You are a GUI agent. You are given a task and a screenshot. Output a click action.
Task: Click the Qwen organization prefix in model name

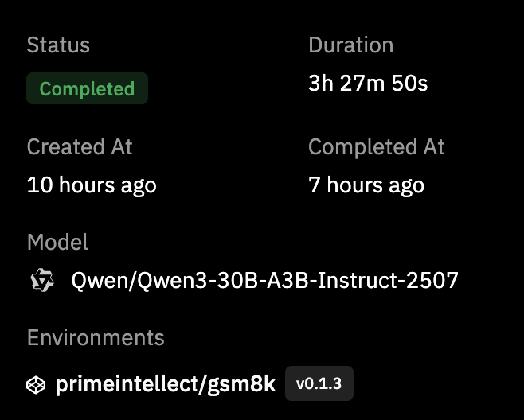click(92, 280)
